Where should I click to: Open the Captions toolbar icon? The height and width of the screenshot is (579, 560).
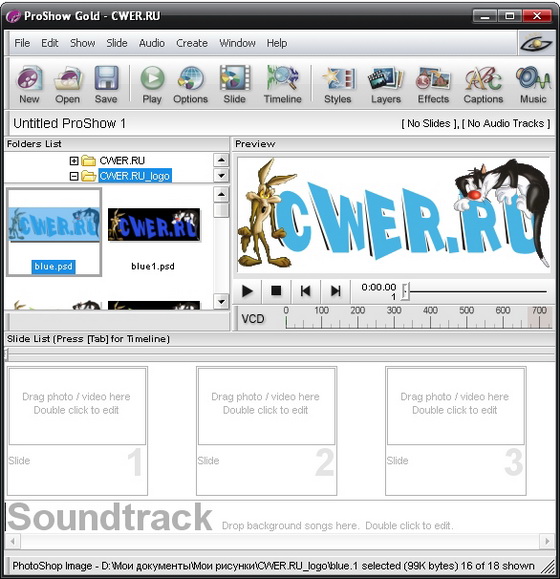(484, 85)
